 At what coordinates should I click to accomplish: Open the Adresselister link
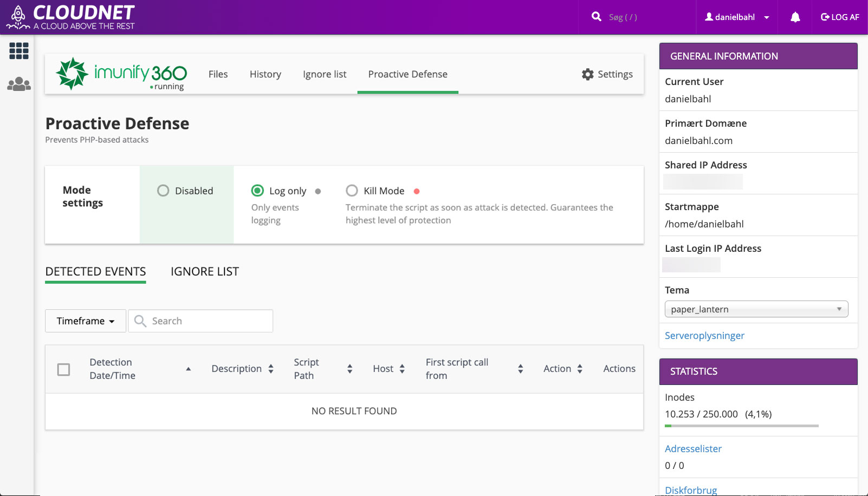(x=693, y=449)
